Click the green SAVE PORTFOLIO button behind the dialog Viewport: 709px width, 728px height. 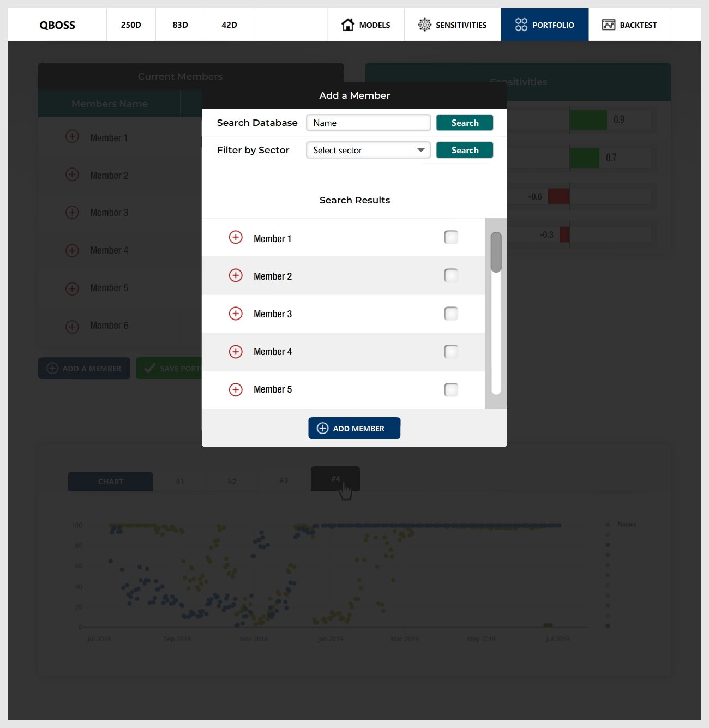(169, 368)
